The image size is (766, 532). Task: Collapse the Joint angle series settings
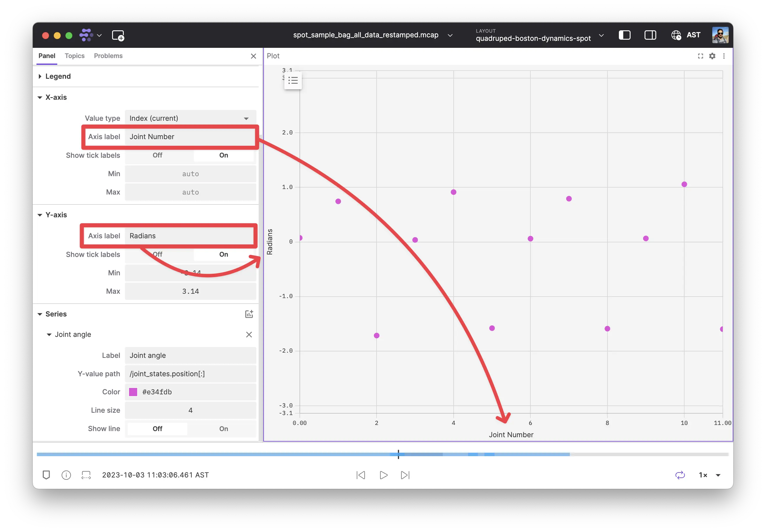coord(49,334)
